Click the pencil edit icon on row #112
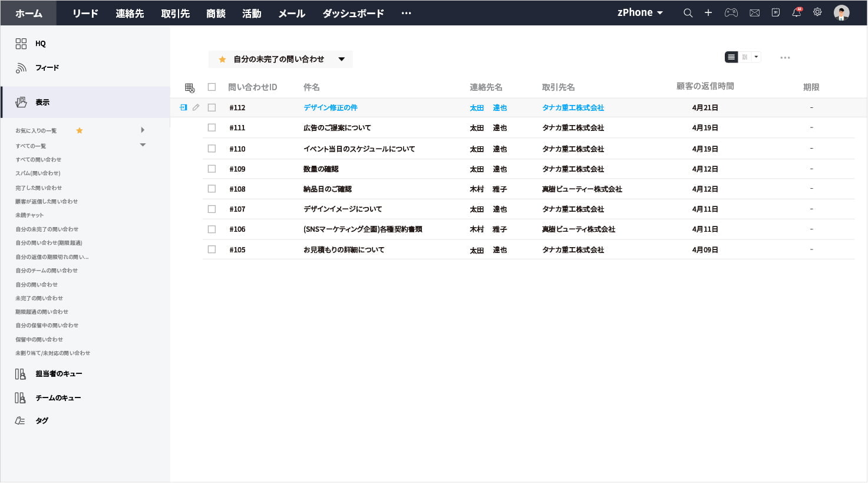The width and height of the screenshot is (868, 483). pyautogui.click(x=196, y=107)
